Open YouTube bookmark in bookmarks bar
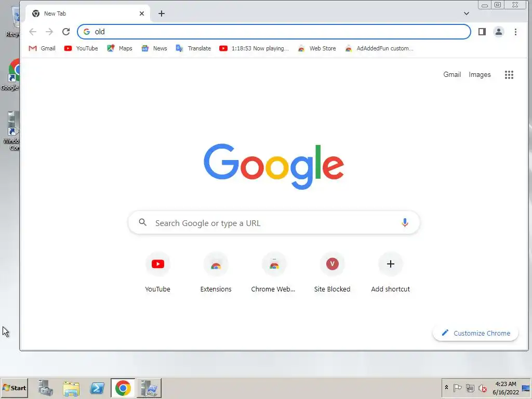Viewport: 532px width, 399px height. point(81,48)
